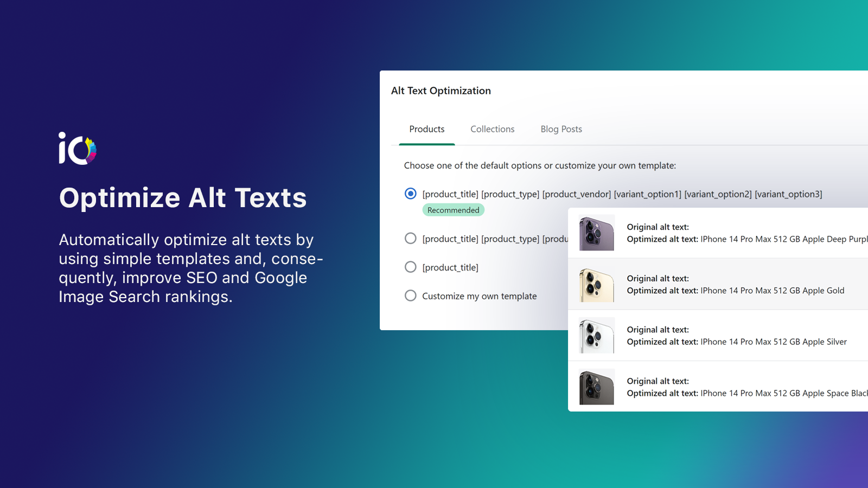Choose the Customize my own template option
Viewport: 868px width, 488px height.
pos(410,296)
